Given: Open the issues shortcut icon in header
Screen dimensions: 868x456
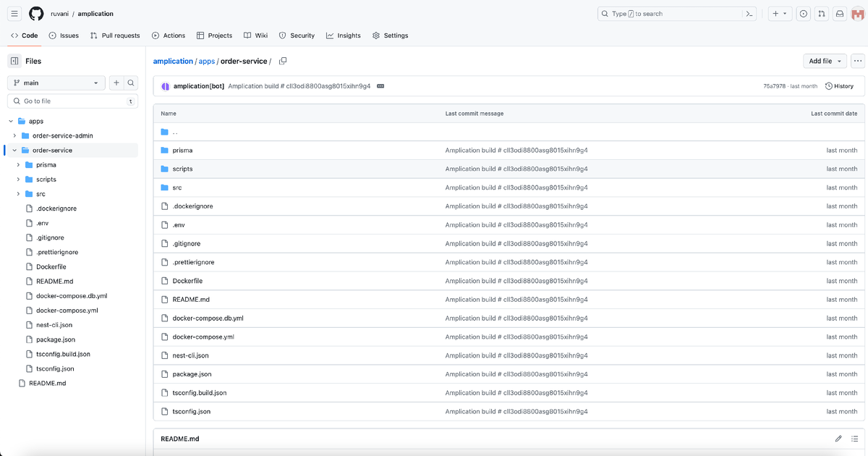Looking at the screenshot, I should (x=804, y=14).
